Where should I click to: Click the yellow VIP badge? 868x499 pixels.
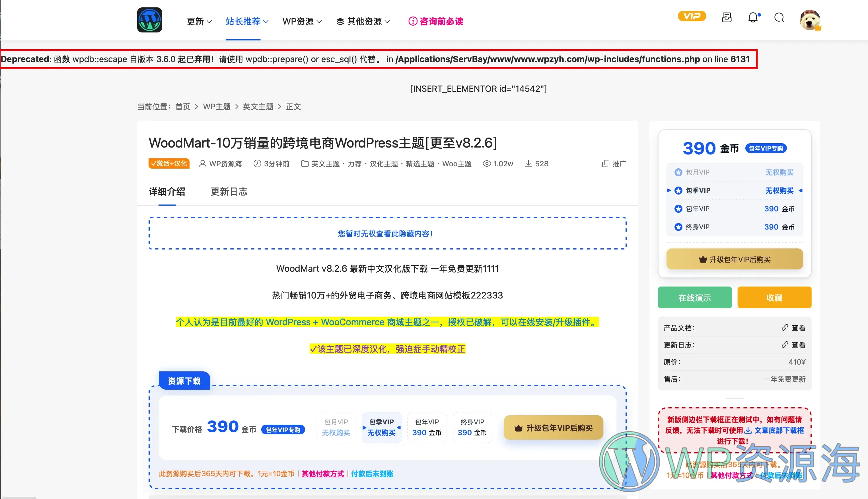pos(692,16)
